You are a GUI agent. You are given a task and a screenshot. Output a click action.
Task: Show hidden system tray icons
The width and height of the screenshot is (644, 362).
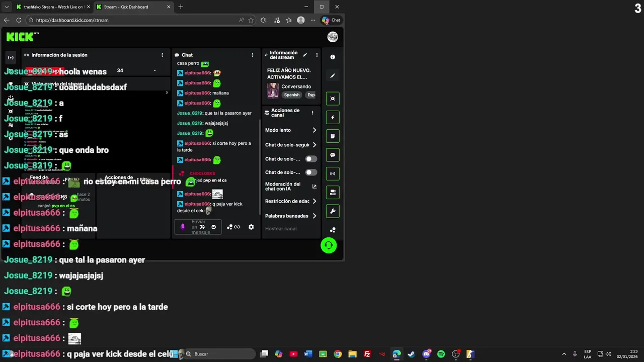[x=564, y=354]
